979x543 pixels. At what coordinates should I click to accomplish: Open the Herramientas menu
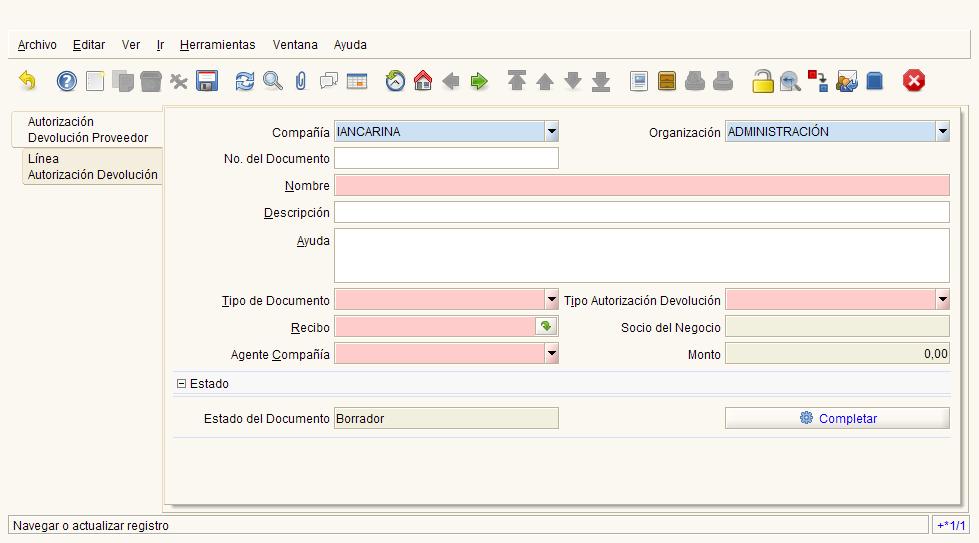217,45
